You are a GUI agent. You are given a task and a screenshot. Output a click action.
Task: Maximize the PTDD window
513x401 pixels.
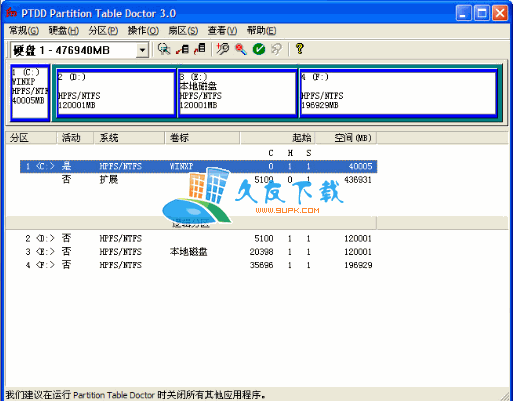pos(482,13)
